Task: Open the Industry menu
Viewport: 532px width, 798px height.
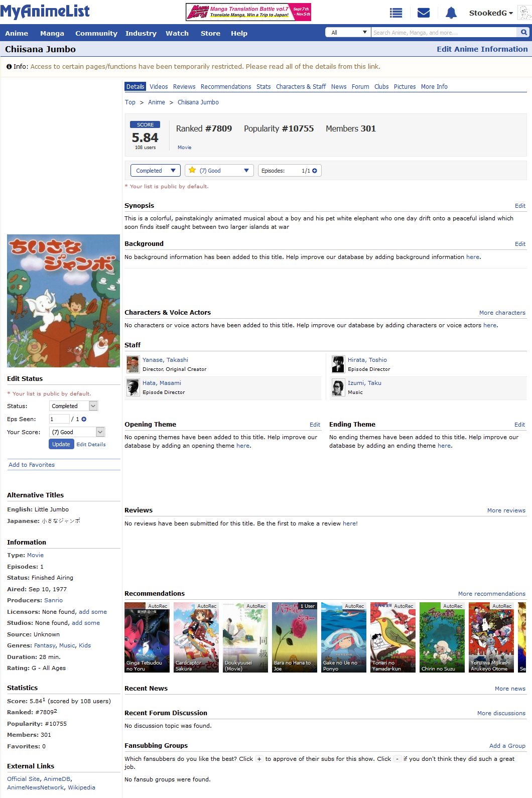Action: pyautogui.click(x=141, y=34)
